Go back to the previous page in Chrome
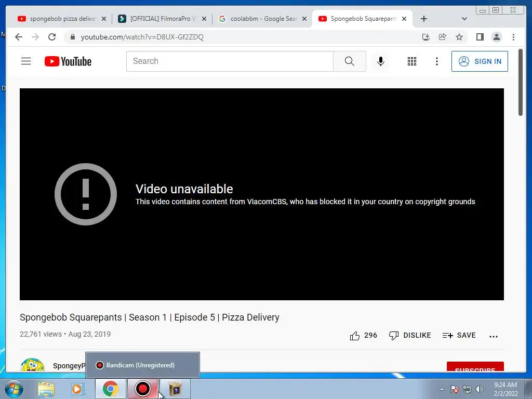This screenshot has width=532, height=399. (x=19, y=37)
